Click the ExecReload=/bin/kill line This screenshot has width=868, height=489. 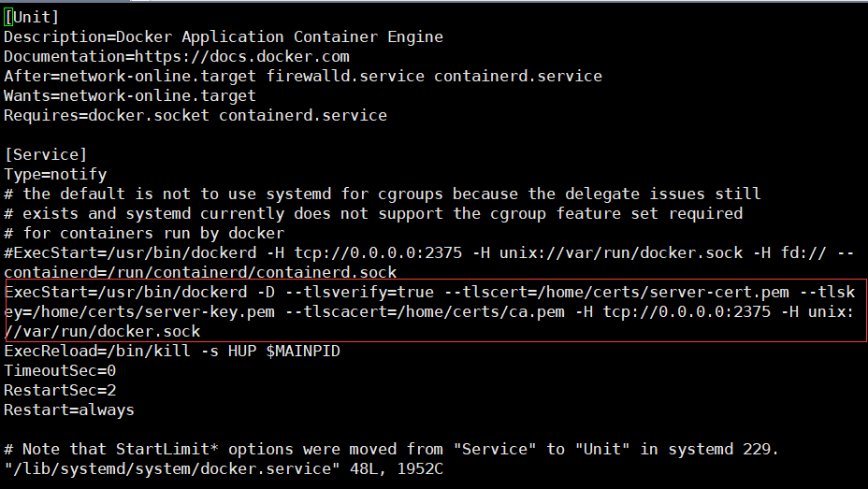tap(172, 352)
